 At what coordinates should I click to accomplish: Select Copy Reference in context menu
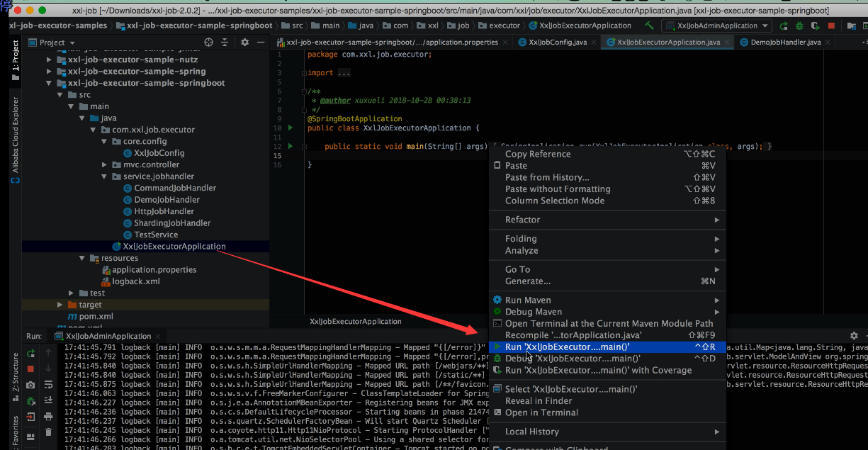607,154
